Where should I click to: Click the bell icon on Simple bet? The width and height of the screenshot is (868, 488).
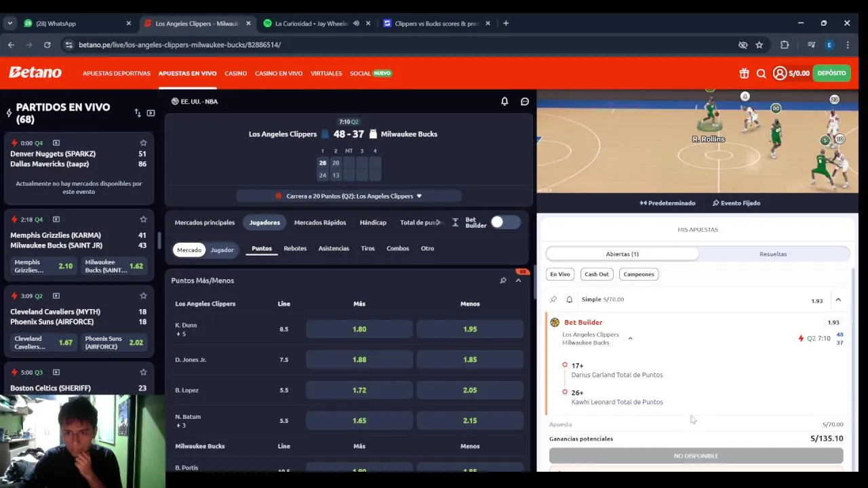(x=569, y=300)
